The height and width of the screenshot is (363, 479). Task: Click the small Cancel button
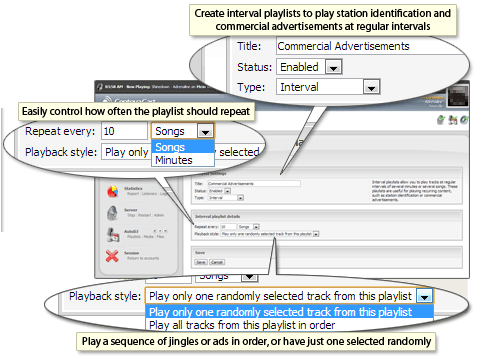[217, 262]
